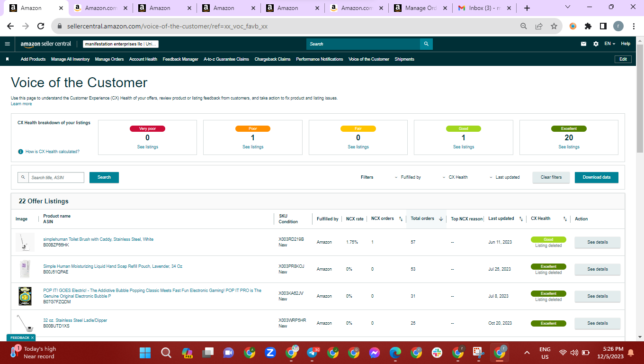The image size is (644, 364).
Task: Click the magnifier button in the top search bar
Action: click(x=426, y=44)
